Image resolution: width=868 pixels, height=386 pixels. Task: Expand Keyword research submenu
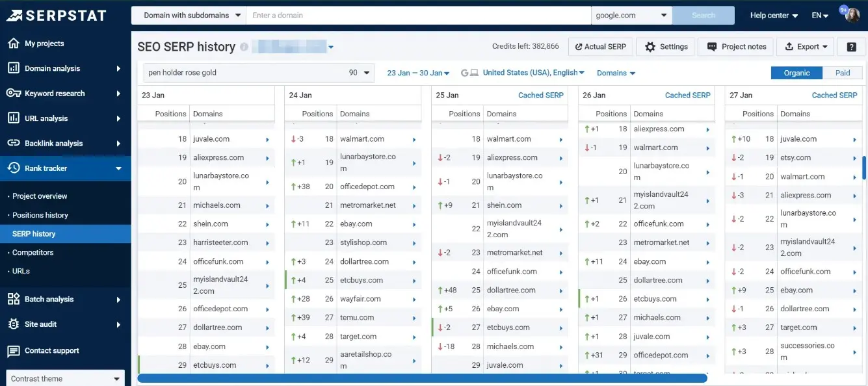pos(118,94)
